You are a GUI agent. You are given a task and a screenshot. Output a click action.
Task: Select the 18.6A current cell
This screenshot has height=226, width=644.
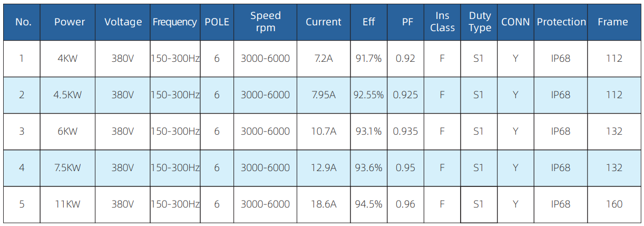(324, 204)
